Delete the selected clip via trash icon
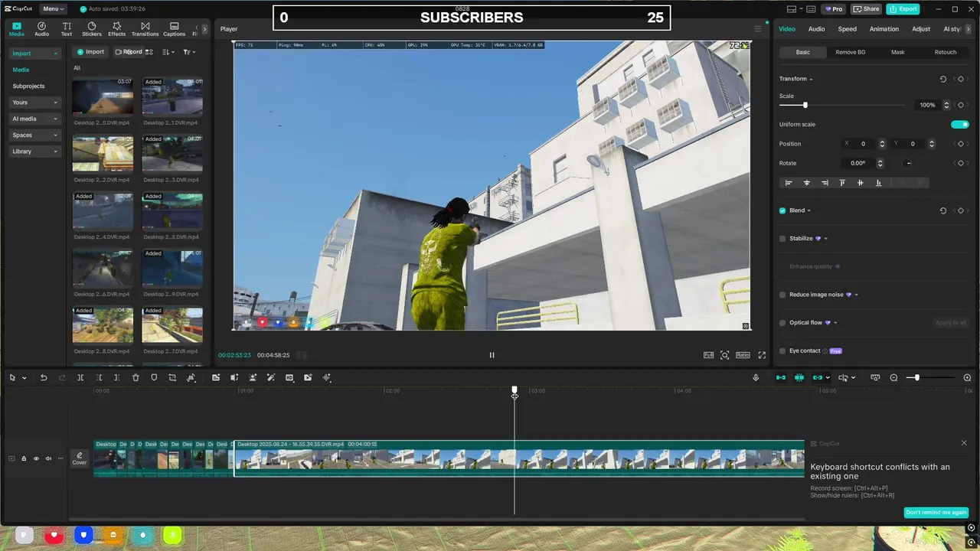Image resolution: width=980 pixels, height=551 pixels. pyautogui.click(x=136, y=377)
